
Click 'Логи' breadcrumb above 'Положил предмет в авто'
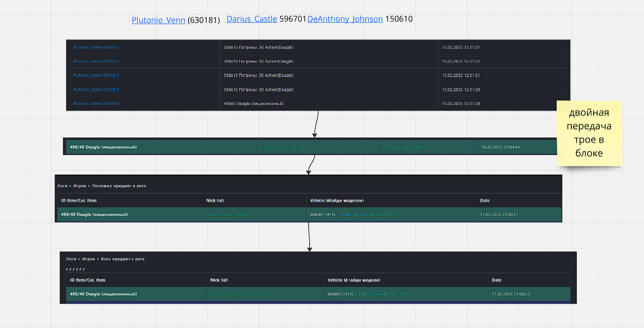pyautogui.click(x=62, y=186)
